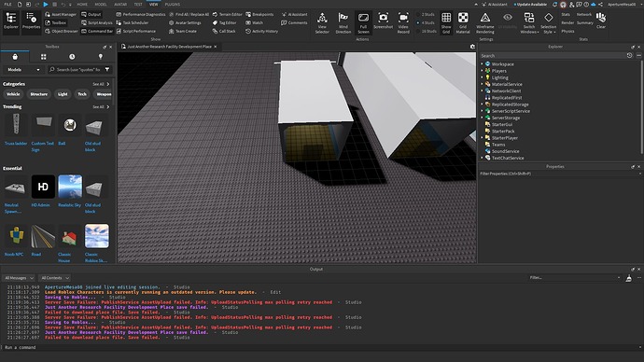Screen dimensions: 644x362
Task: Open Find All / Replace All
Action: tap(189, 14)
